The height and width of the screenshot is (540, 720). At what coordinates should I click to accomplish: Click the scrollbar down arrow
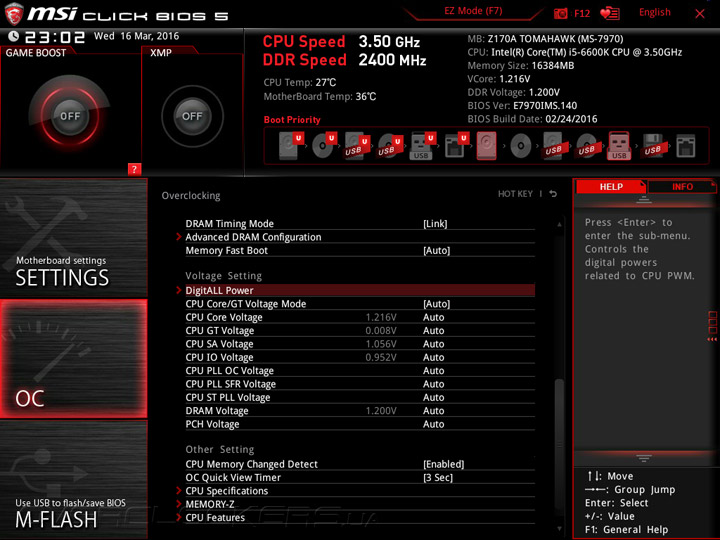559,529
